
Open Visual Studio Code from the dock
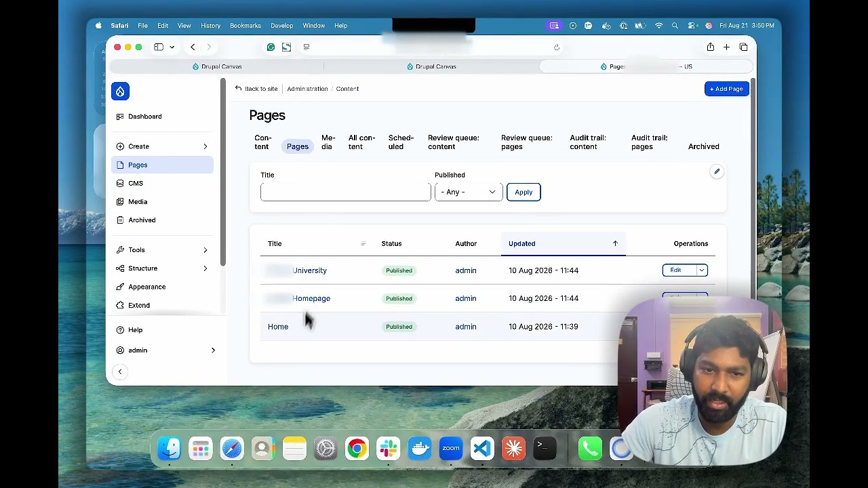pos(482,449)
